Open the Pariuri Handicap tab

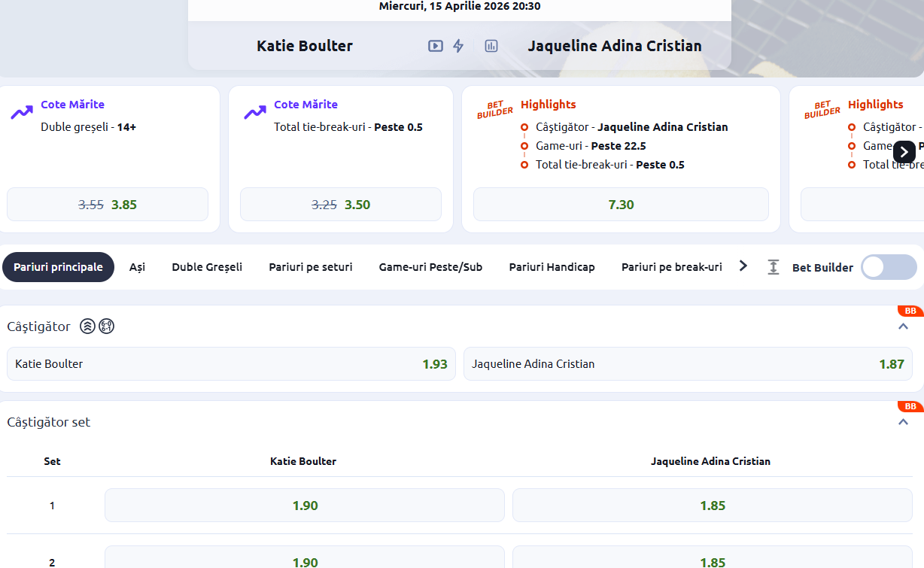coord(552,267)
